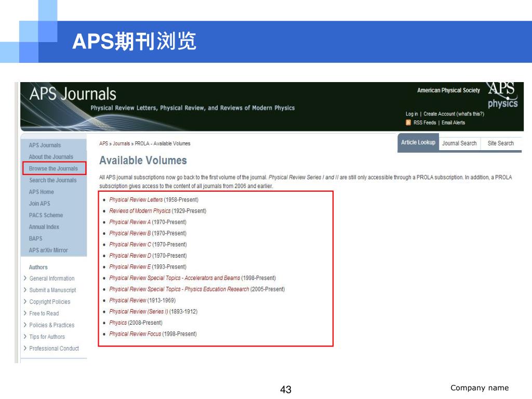Click the Available Volumes heading
This screenshot has height=399, width=532.
point(143,161)
